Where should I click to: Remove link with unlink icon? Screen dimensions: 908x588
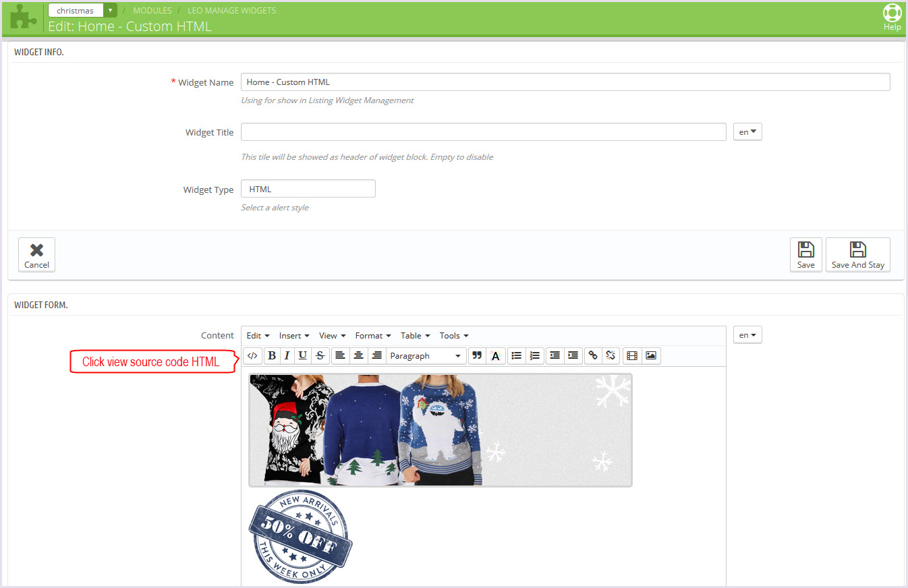611,355
